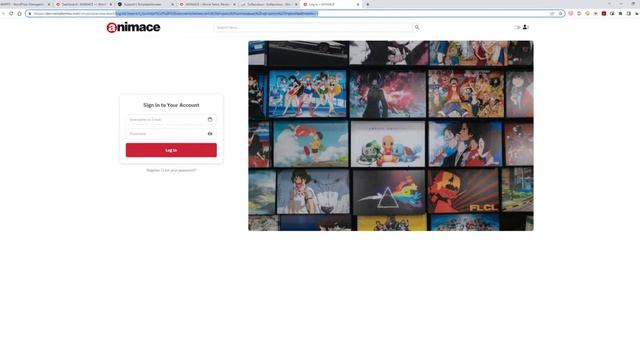Viewport: 640px width, 360px height.
Task: Click the search magnifier icon in site header
Action: point(417,27)
